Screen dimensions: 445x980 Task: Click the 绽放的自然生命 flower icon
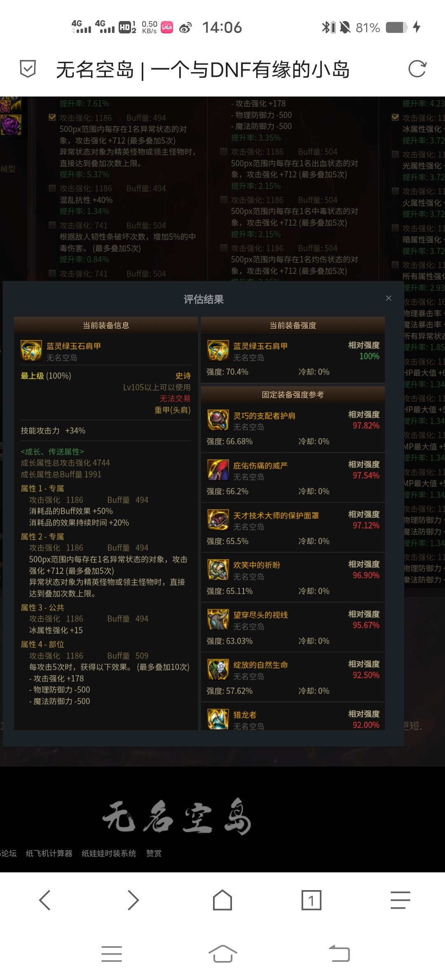(x=218, y=670)
